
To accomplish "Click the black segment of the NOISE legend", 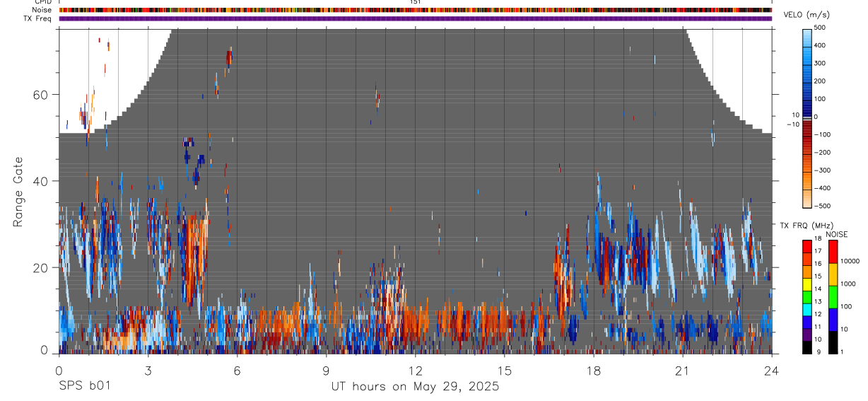I will pyautogui.click(x=833, y=342).
